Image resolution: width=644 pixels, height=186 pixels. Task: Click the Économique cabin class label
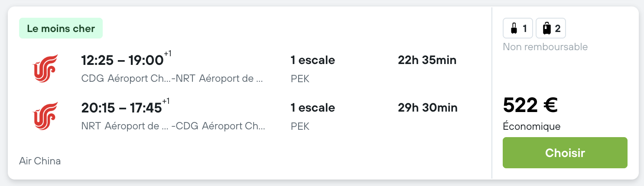tap(531, 126)
